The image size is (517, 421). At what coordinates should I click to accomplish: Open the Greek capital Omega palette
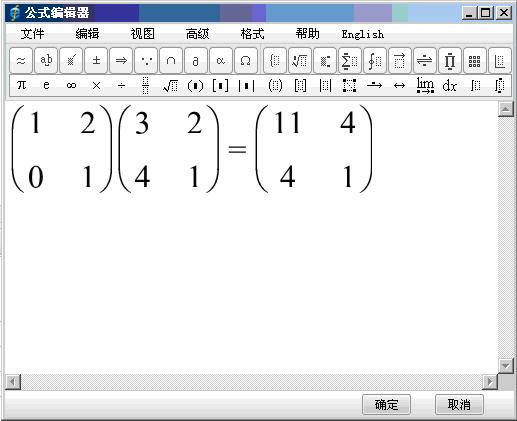click(x=246, y=61)
